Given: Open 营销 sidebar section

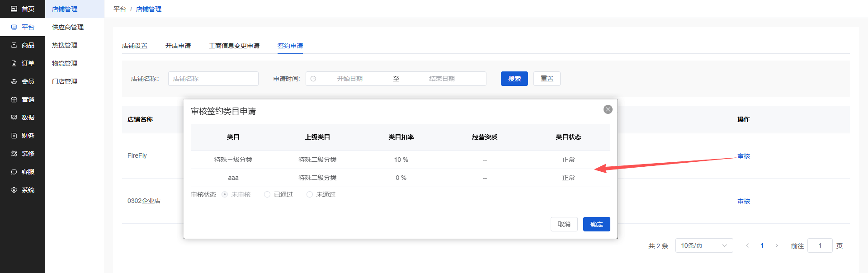Looking at the screenshot, I should [x=23, y=99].
